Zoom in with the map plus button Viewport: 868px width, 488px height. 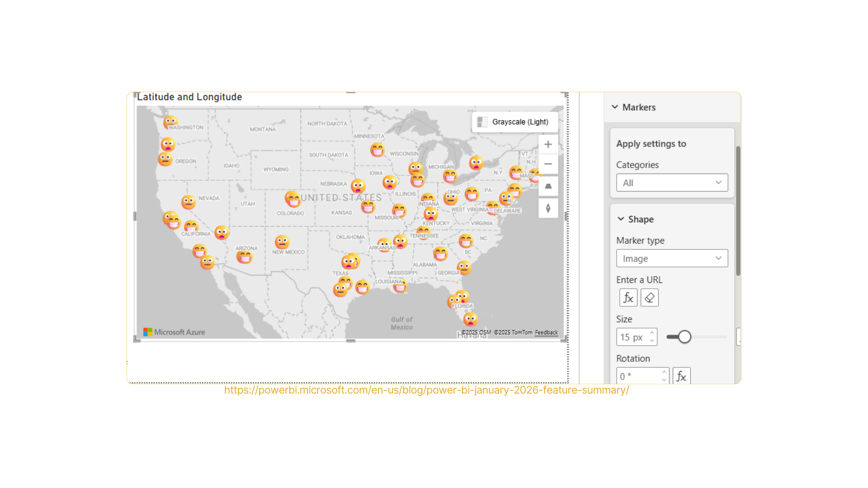[548, 144]
